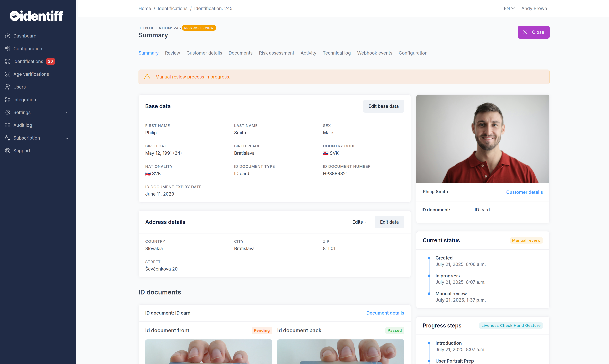
Task: Switch to the Risk assessment tab
Action: [x=276, y=53]
